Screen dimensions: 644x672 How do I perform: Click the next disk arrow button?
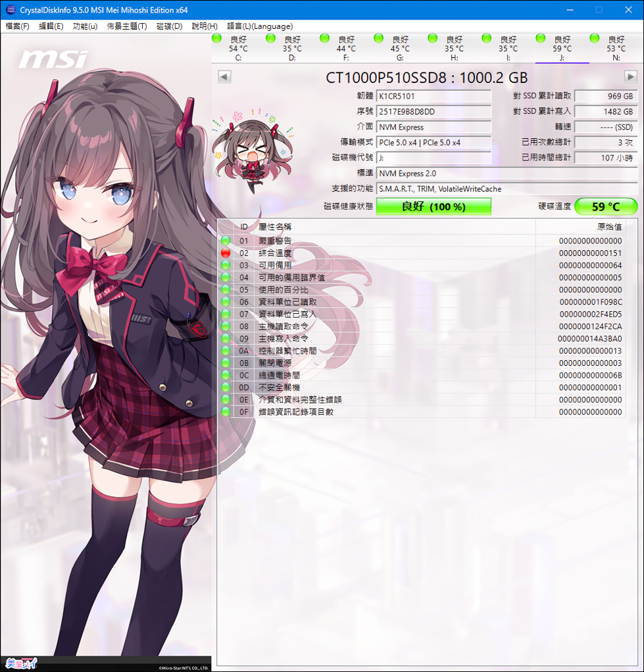tap(630, 77)
